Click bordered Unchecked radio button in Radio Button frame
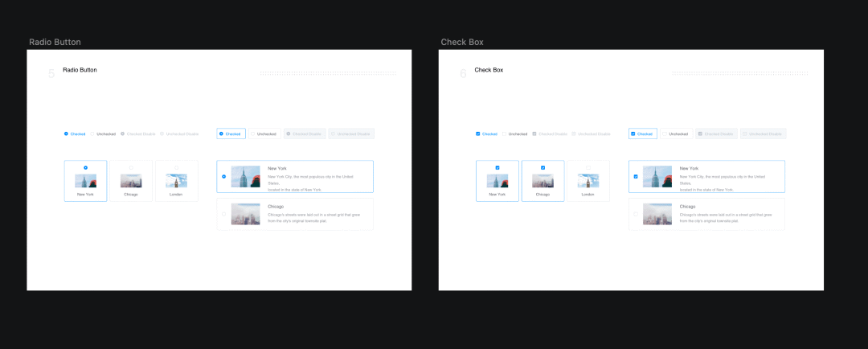The width and height of the screenshot is (868, 349). (264, 133)
